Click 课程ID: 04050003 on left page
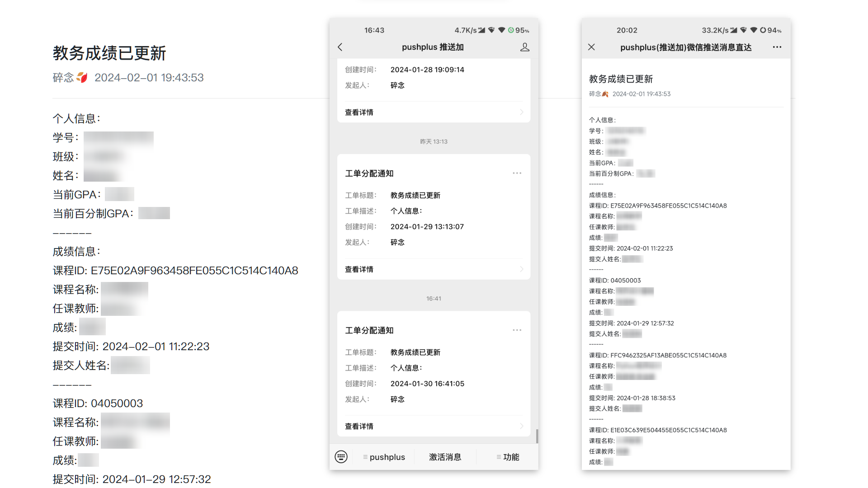Image resolution: width=868 pixels, height=488 pixels. coord(98,404)
